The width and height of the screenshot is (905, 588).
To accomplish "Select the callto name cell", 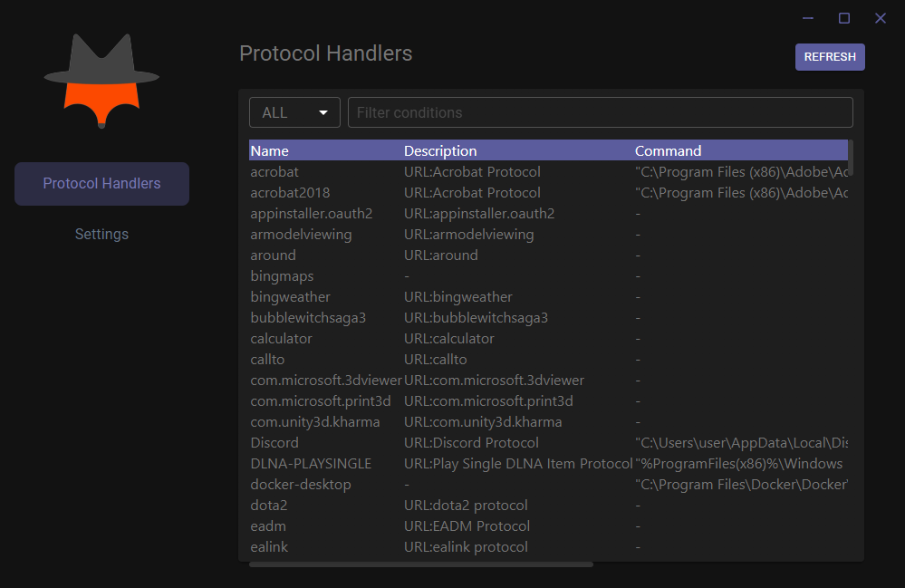I will point(267,359).
